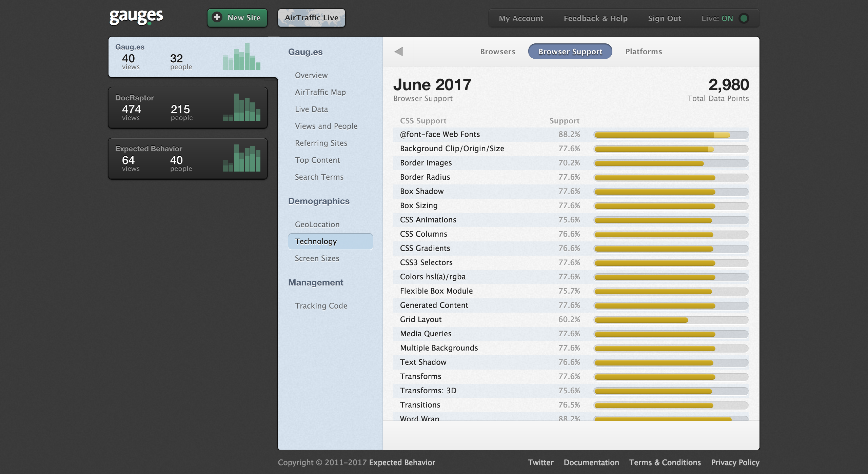868x474 pixels.
Task: Click the CSS Support column header
Action: 423,121
